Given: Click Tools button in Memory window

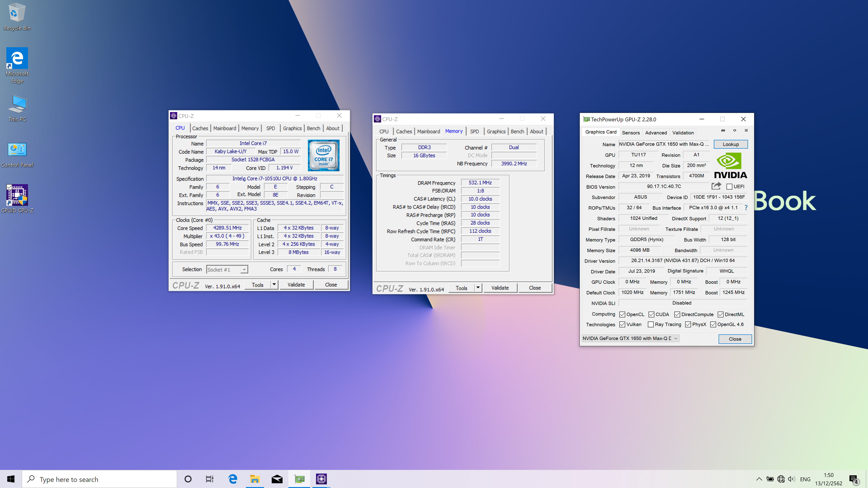Looking at the screenshot, I should [461, 288].
